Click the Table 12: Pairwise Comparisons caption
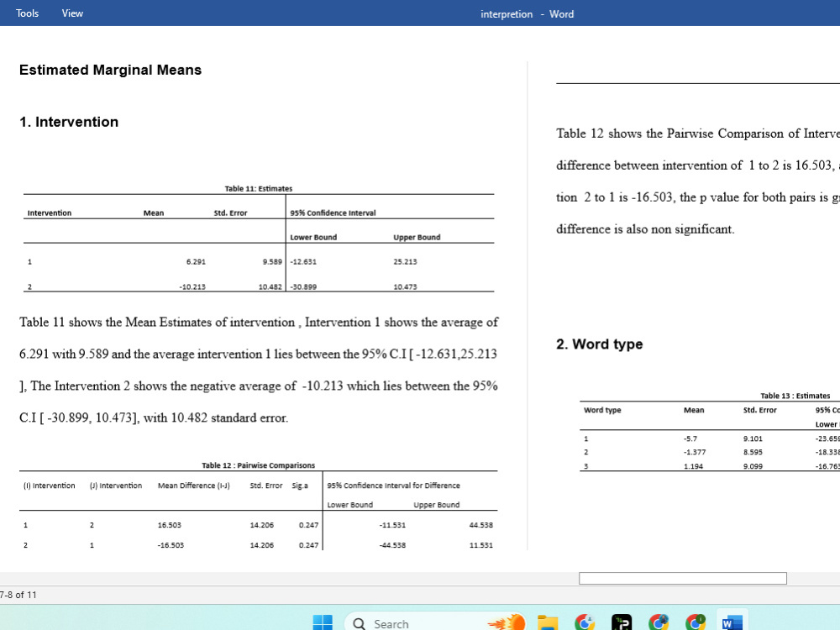This screenshot has width=840, height=630. tap(258, 465)
